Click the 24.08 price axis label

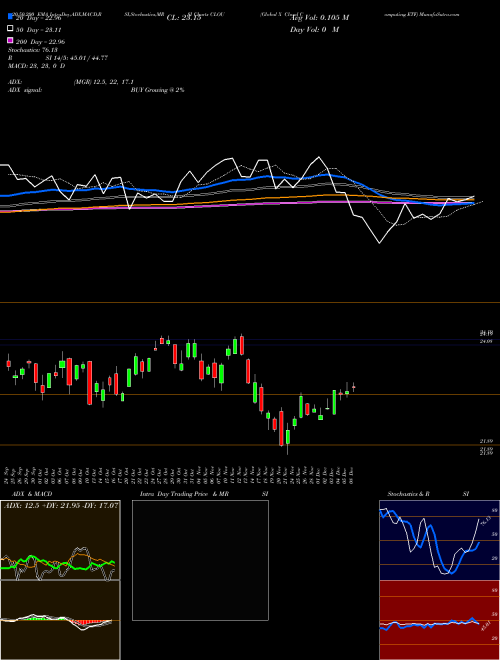point(486,341)
